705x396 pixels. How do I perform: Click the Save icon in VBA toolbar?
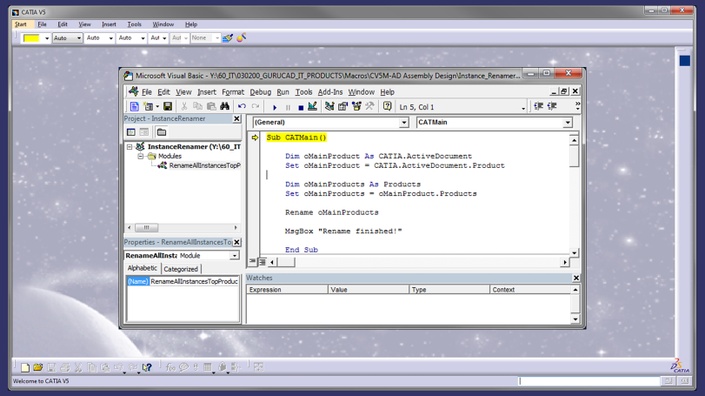(168, 107)
